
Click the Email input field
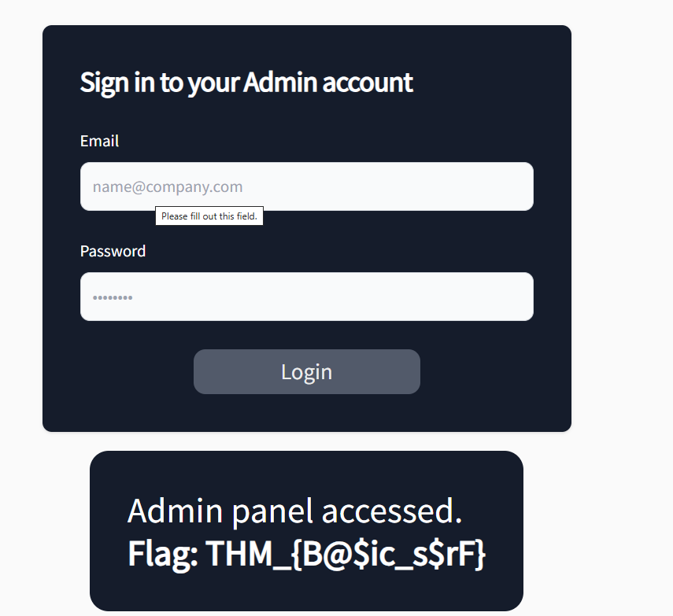pos(306,186)
